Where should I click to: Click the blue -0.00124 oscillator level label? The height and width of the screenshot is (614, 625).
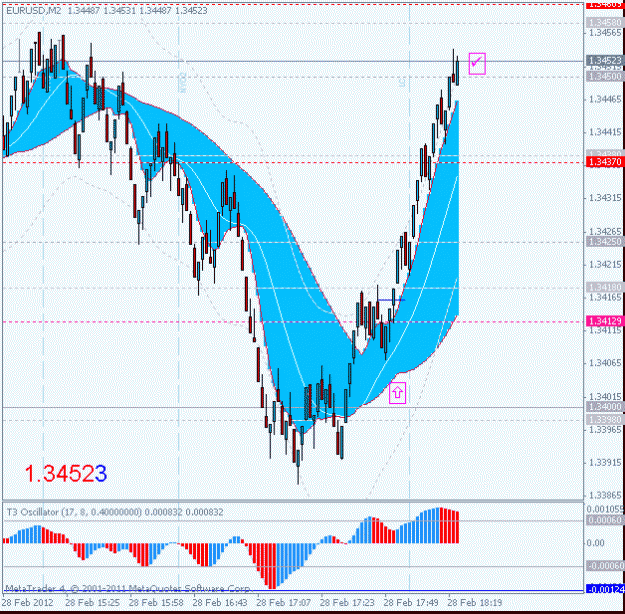pos(605,589)
